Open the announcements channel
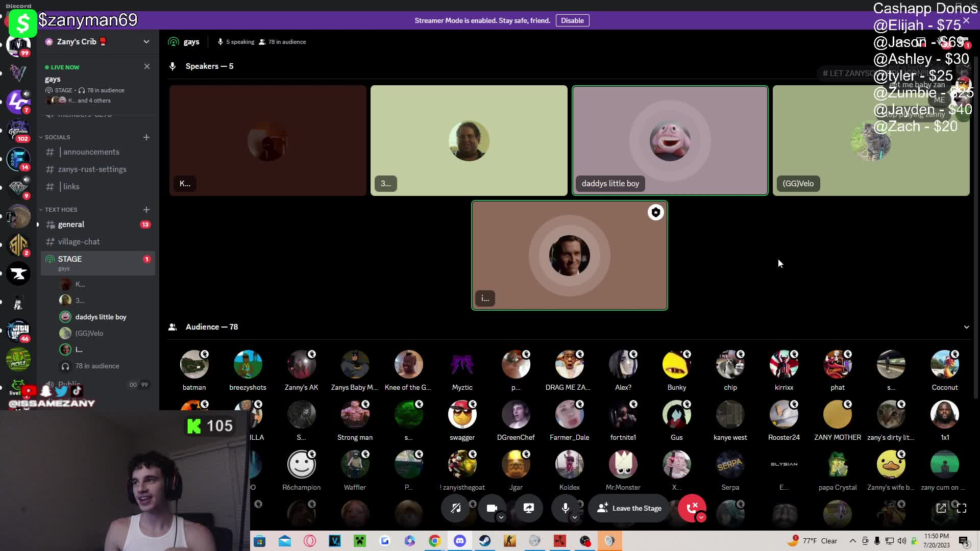This screenshot has height=551, width=980. (97, 152)
